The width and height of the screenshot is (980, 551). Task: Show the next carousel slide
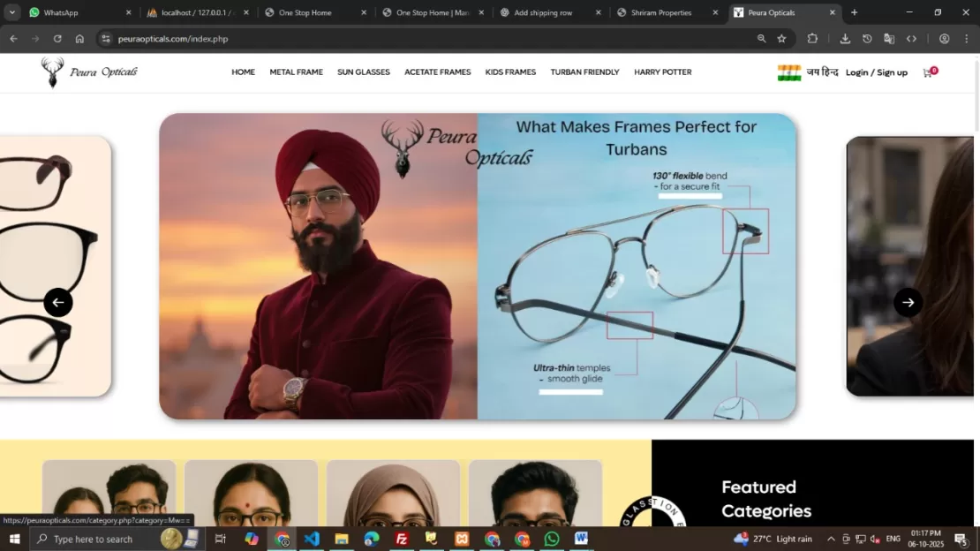click(x=908, y=303)
